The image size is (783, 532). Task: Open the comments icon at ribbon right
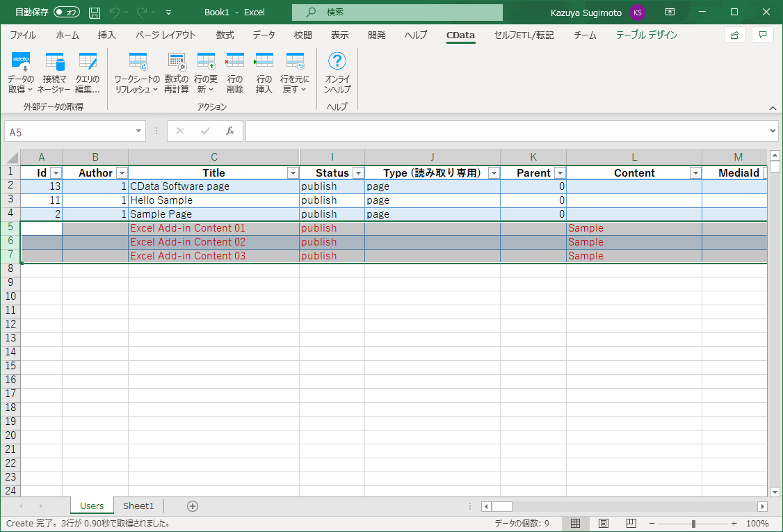pos(763,35)
